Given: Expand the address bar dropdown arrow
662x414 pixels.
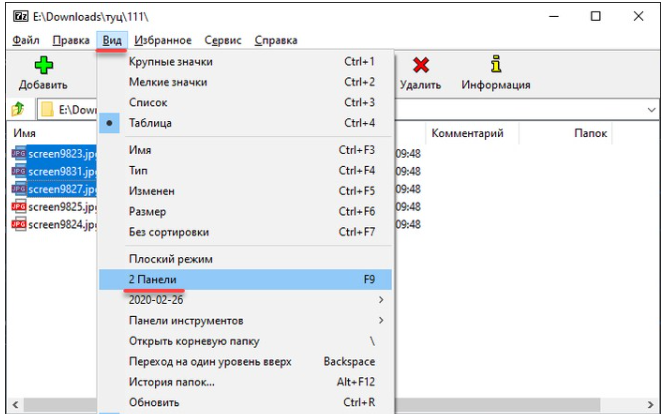Looking at the screenshot, I should (x=651, y=109).
